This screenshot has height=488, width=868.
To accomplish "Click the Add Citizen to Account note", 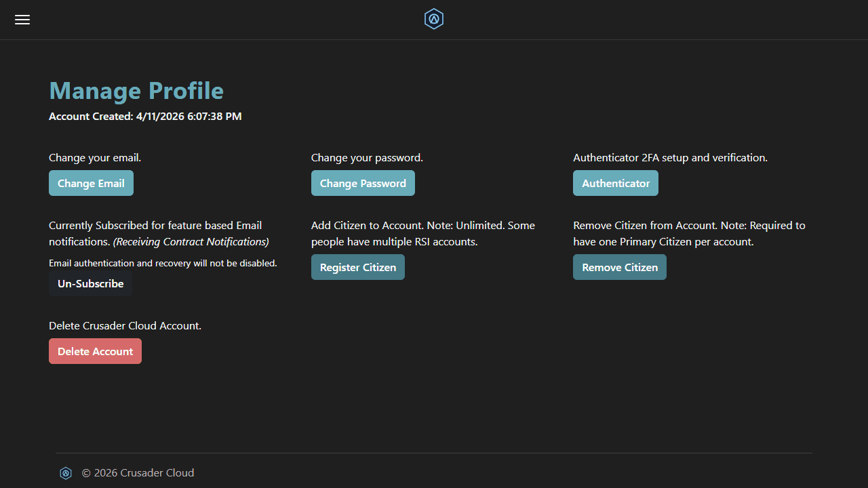I will pos(422,233).
